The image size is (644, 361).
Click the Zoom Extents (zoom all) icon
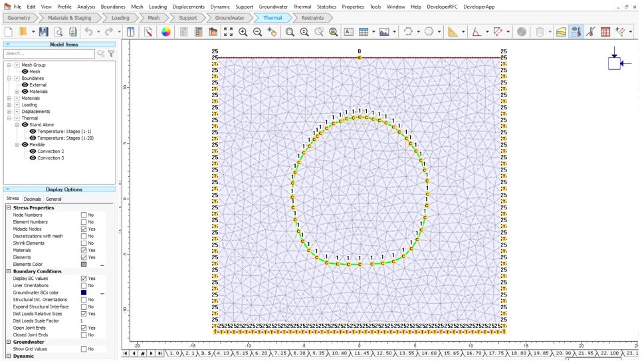tap(229, 32)
